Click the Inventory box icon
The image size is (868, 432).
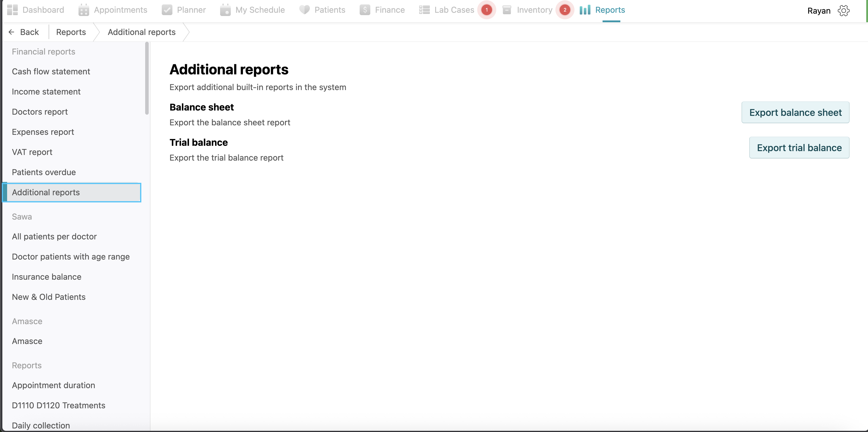(507, 10)
